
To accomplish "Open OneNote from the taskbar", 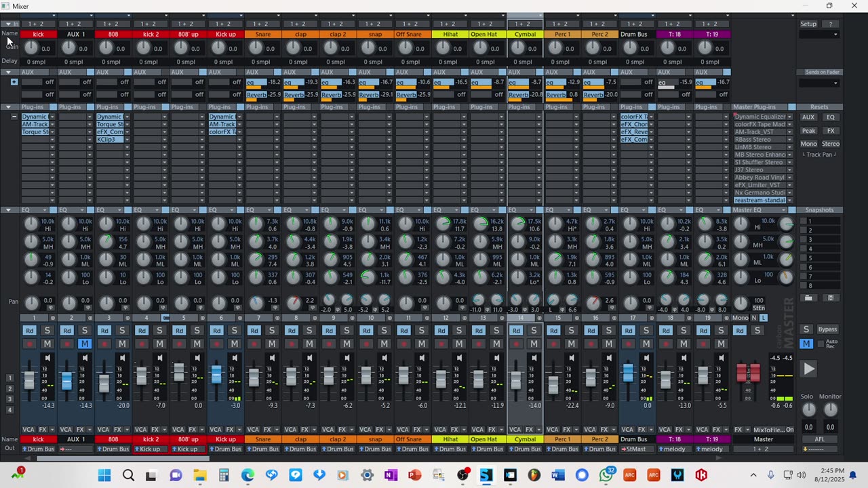I will point(391,475).
